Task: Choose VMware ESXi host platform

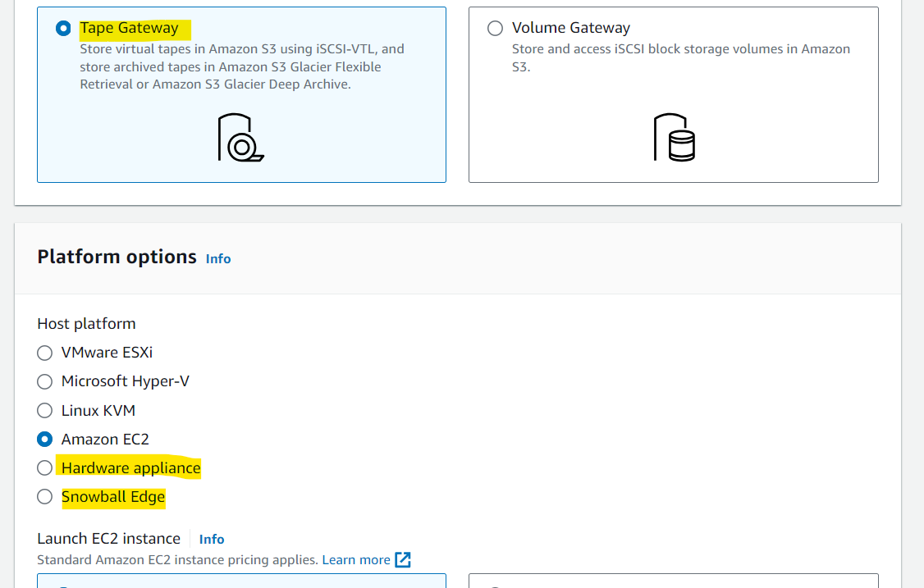Action: click(45, 353)
